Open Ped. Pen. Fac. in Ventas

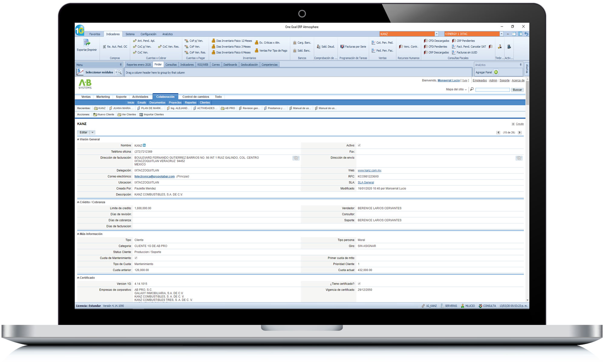pyautogui.click(x=382, y=51)
